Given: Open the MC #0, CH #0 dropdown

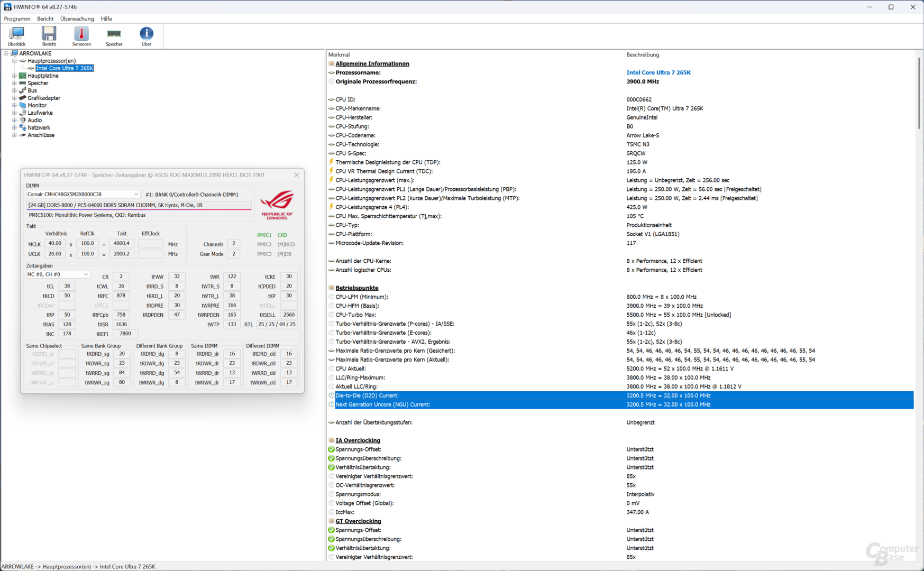Looking at the screenshot, I should tap(58, 274).
